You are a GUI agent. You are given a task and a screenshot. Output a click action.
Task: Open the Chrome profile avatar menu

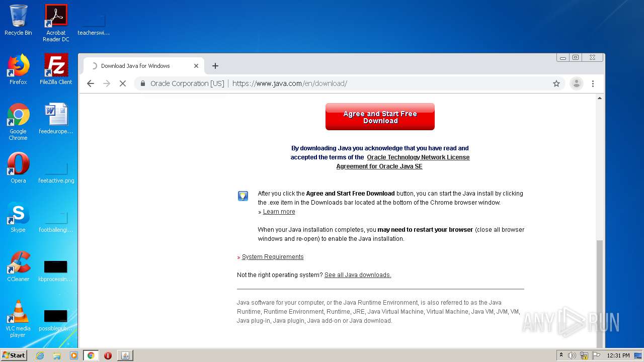click(577, 83)
